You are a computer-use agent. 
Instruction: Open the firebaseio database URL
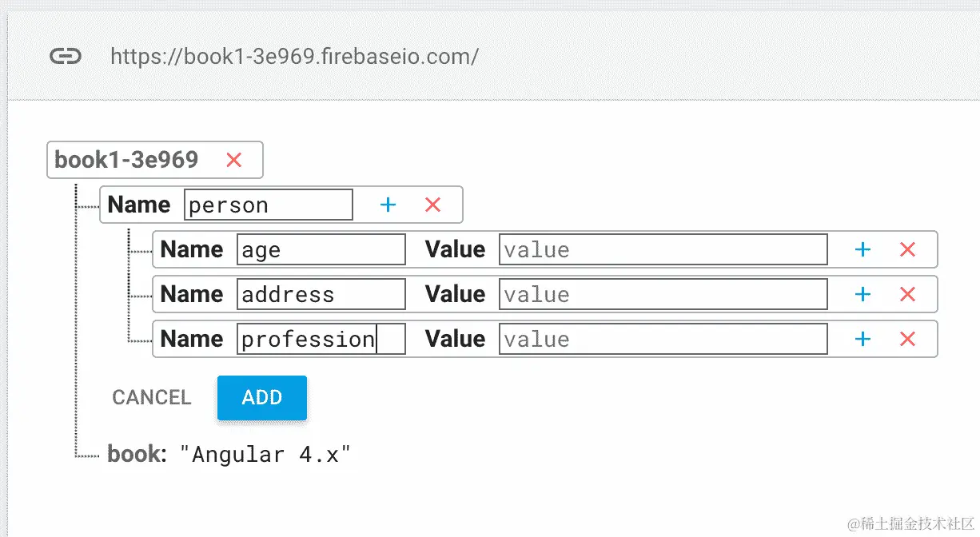click(x=294, y=57)
